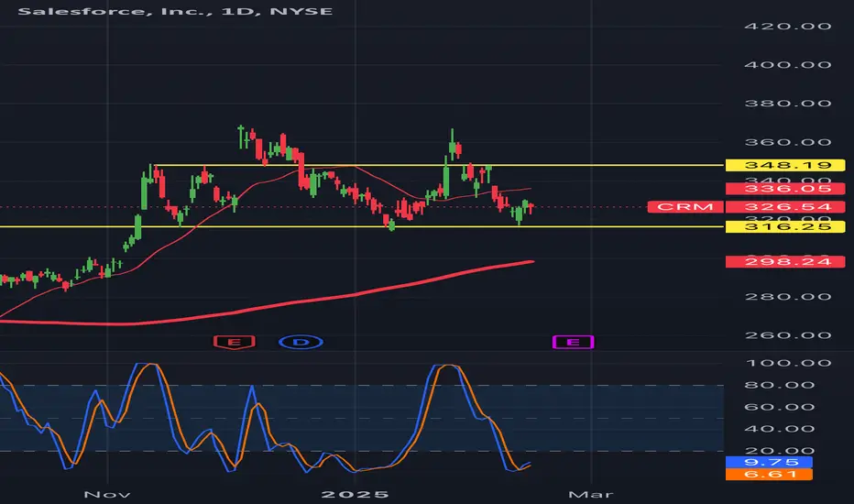Click the 336.05 moving average price tag

tap(785, 189)
